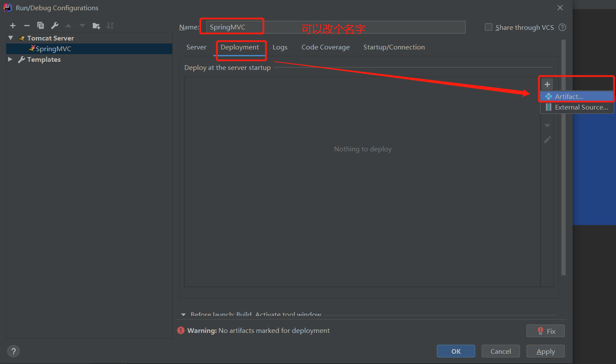This screenshot has height=364, width=616.
Task: Switch to the Deployment tab
Action: point(240,47)
